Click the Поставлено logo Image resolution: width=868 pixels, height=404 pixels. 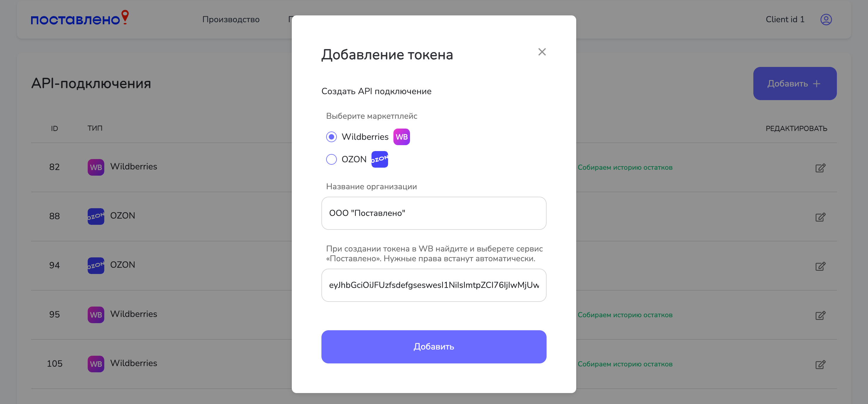click(x=79, y=18)
